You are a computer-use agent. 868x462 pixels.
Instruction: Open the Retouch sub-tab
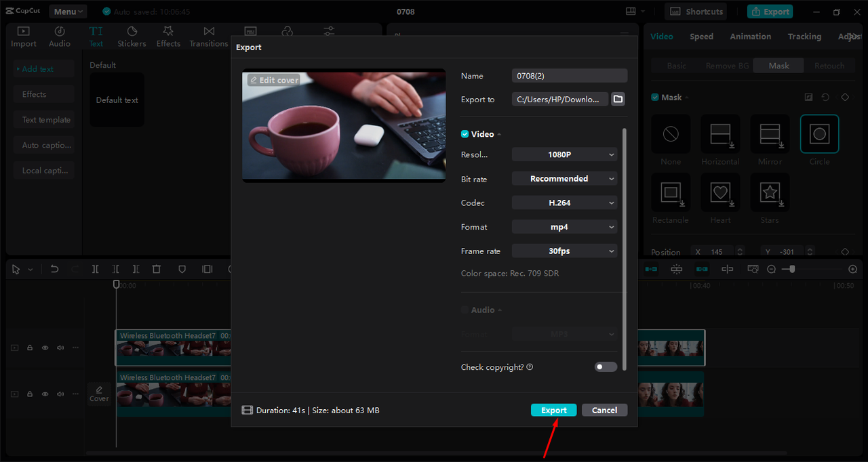tap(829, 66)
